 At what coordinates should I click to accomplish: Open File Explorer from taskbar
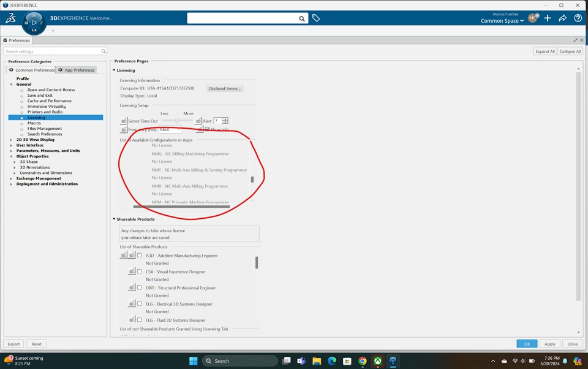pyautogui.click(x=317, y=361)
